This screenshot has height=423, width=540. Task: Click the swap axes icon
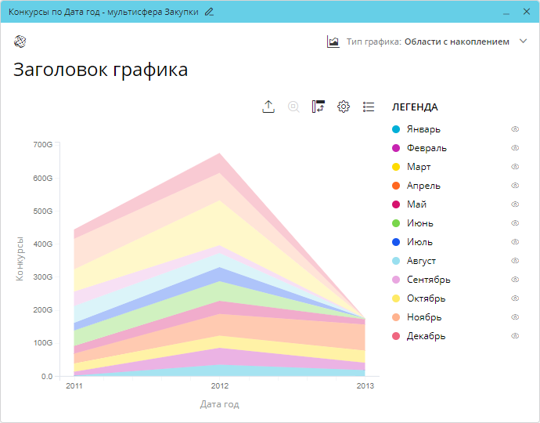[318, 107]
